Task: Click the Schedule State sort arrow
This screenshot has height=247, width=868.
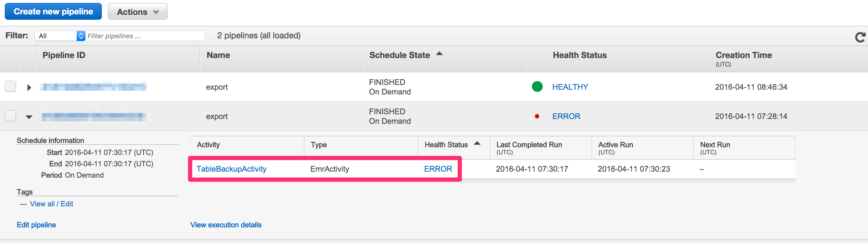Action: [439, 54]
